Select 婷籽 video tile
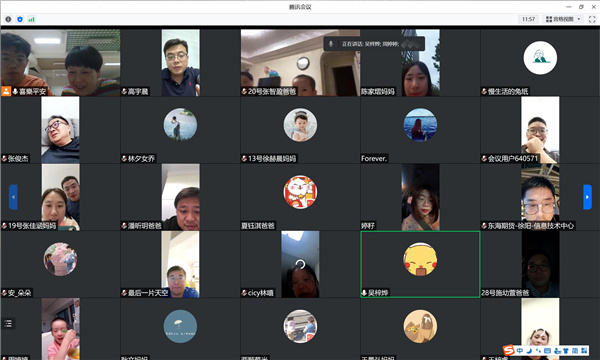600x360 pixels. 420,197
